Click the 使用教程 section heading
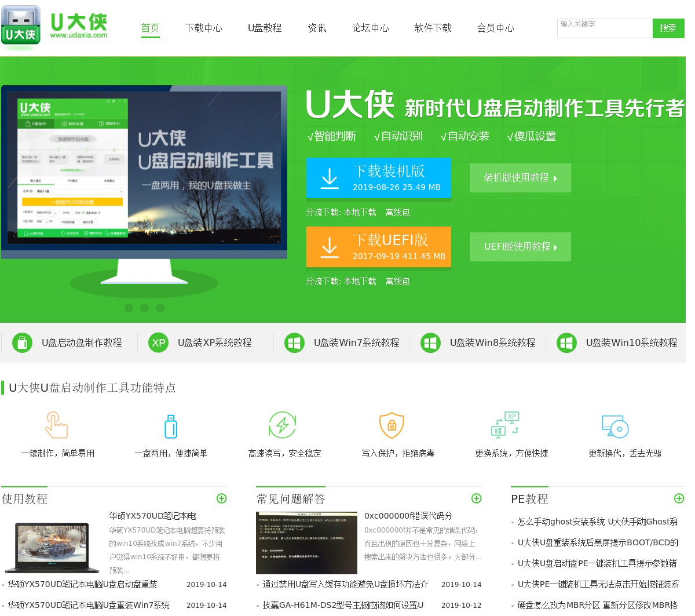 pos(25,498)
